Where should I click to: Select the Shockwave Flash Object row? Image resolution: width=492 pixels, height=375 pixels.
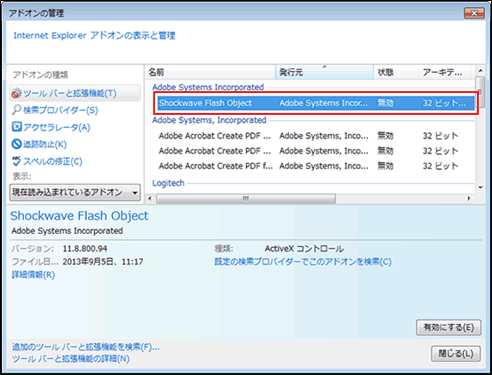tap(316, 103)
